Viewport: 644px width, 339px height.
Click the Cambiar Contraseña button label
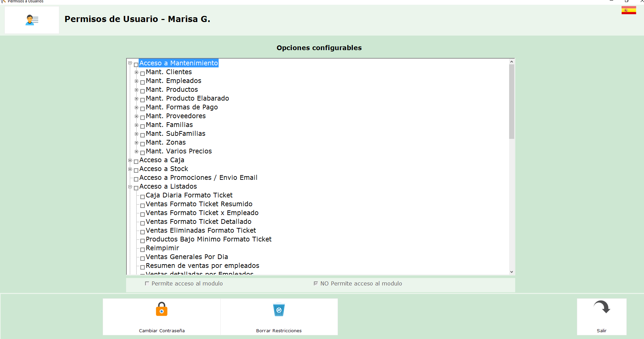coord(162,331)
